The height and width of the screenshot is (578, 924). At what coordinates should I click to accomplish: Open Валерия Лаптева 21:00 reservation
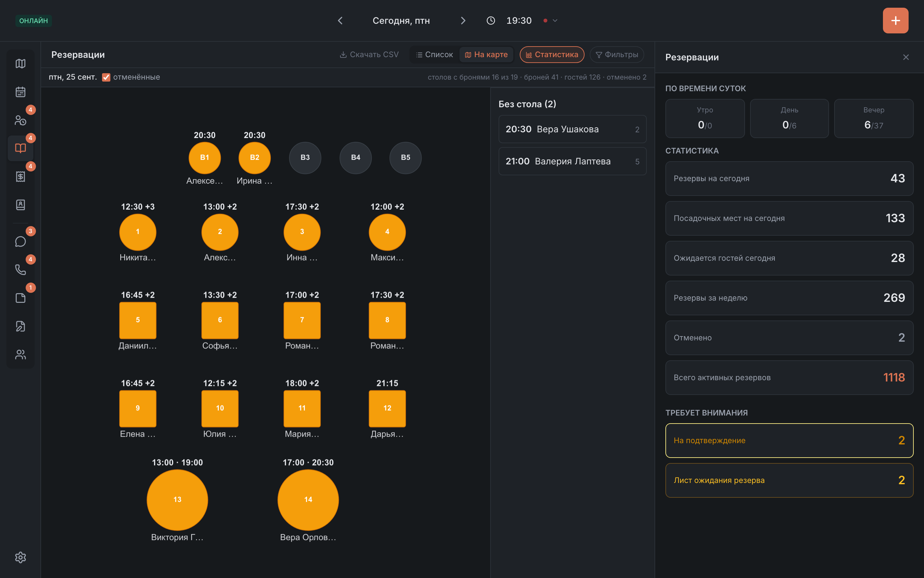(572, 161)
